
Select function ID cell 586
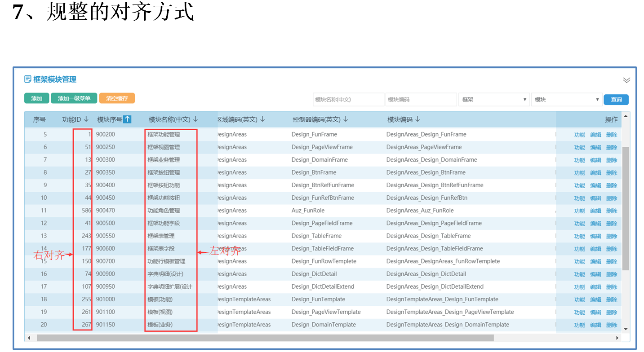(86, 211)
